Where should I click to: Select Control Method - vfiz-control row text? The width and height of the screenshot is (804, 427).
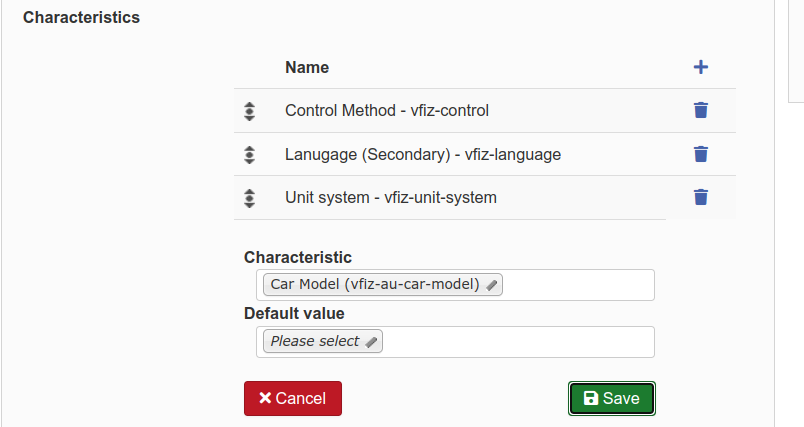click(x=386, y=111)
